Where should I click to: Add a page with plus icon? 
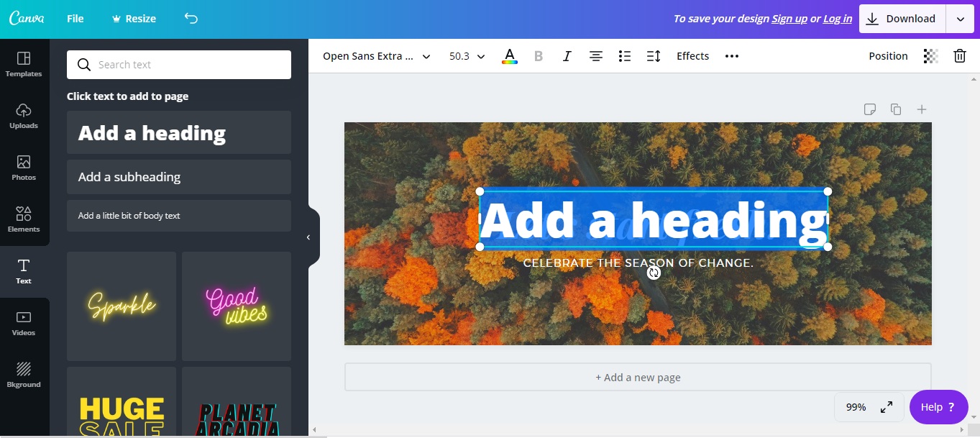point(922,109)
